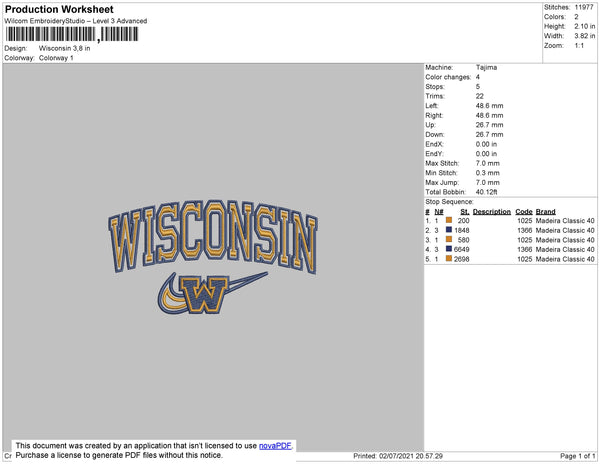Screen dimensions: 600x464
Task: Click the barcode under the worksheet title
Action: tap(72, 34)
